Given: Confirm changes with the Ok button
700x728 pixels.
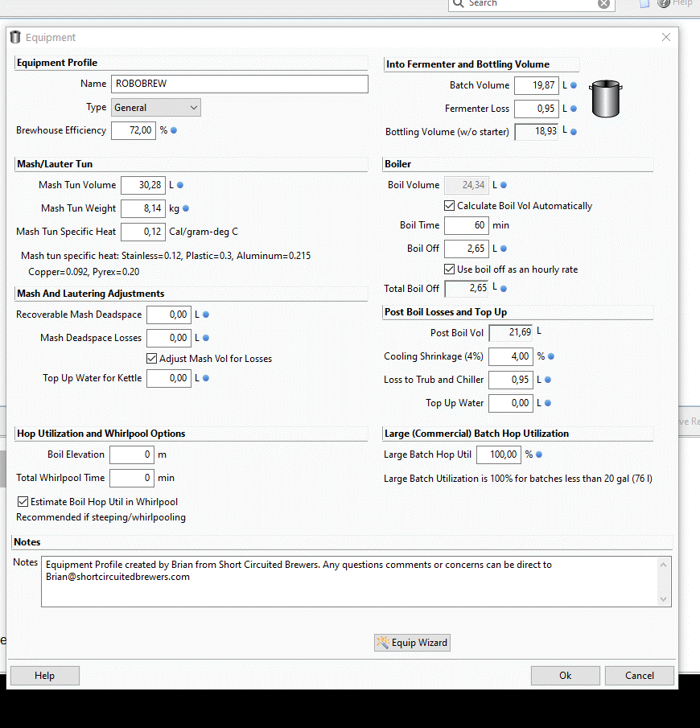Looking at the screenshot, I should [565, 676].
